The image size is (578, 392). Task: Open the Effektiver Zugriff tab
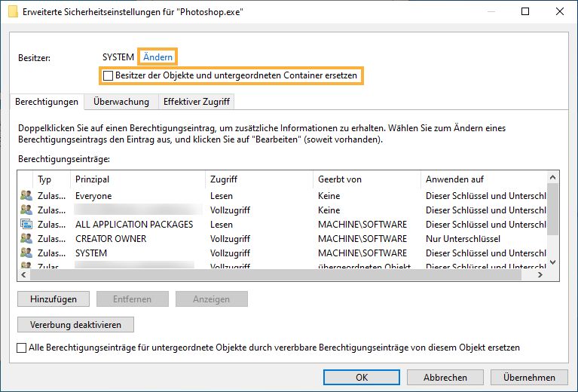click(197, 102)
